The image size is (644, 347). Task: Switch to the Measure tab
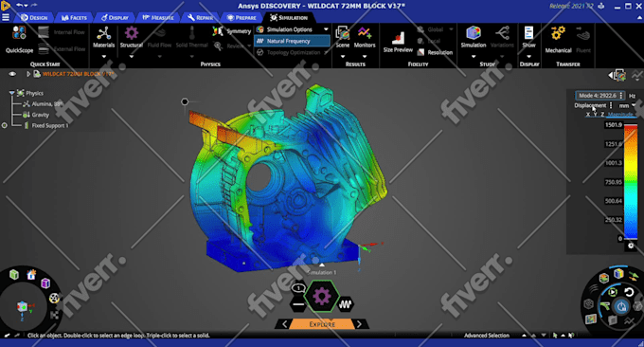click(x=158, y=18)
